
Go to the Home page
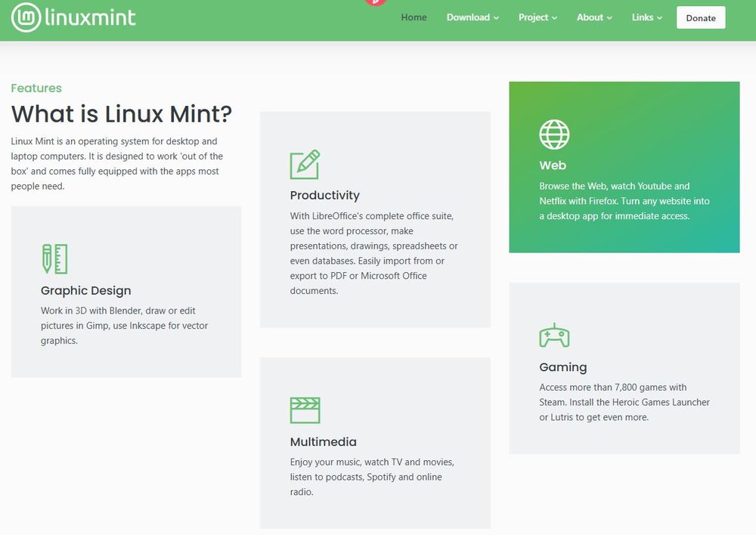414,17
